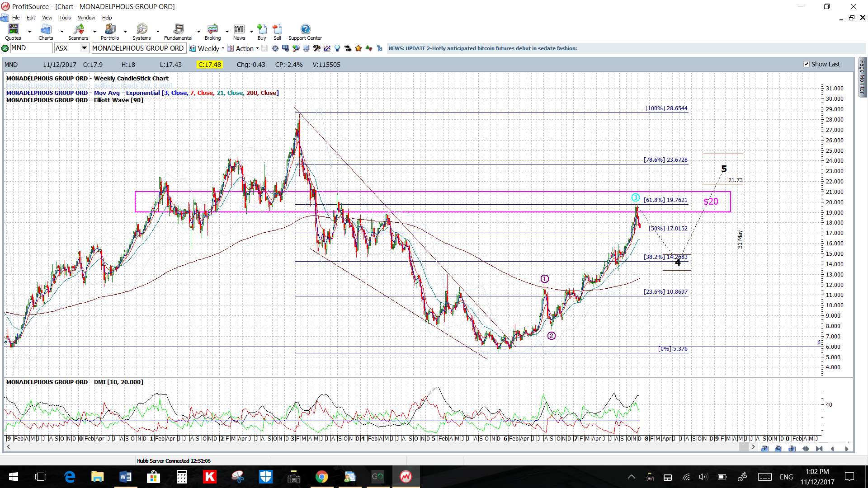Open the Edit menu

coord(31,18)
